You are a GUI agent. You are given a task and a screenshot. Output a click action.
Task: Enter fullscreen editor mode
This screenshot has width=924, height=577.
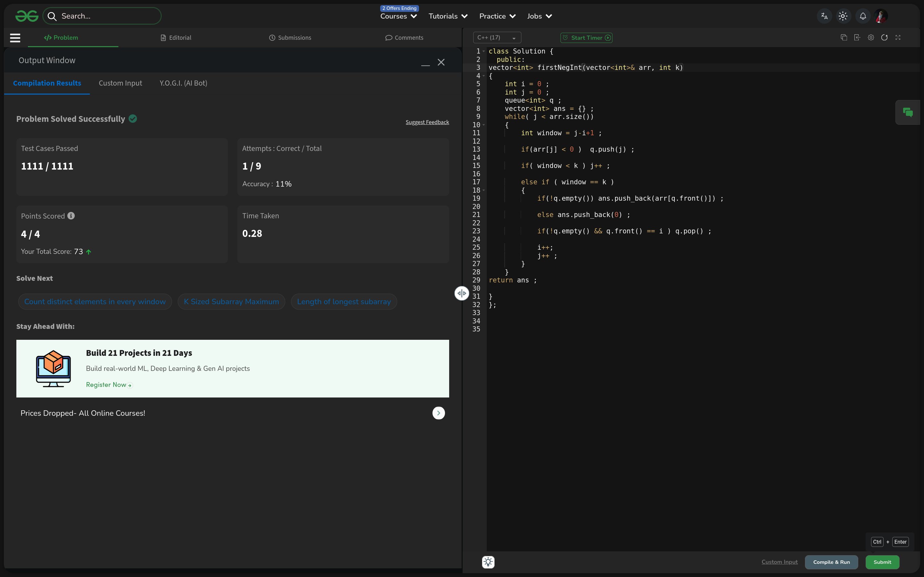(898, 38)
